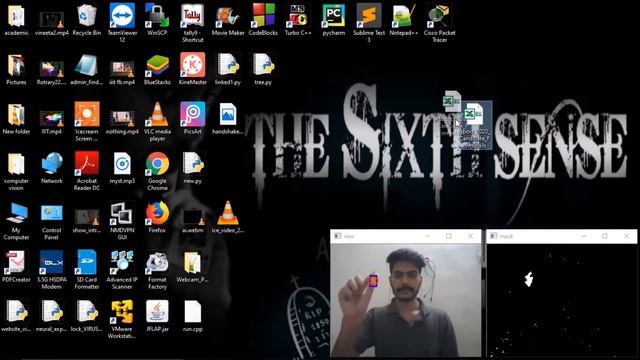Select the nothing.mp4 video file
The height and width of the screenshot is (360, 640).
[x=122, y=121]
